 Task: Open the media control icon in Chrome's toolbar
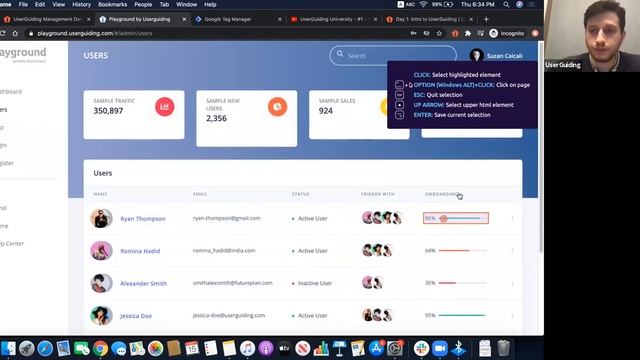[x=480, y=33]
